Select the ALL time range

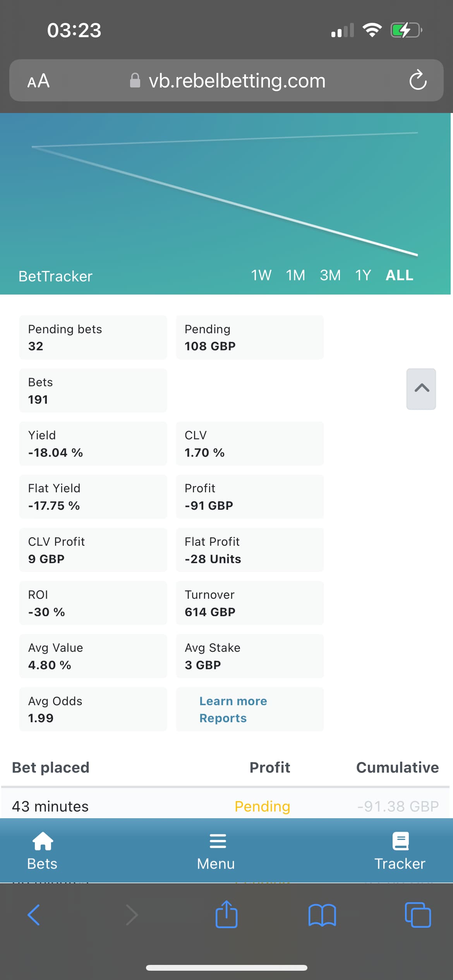pyautogui.click(x=400, y=276)
